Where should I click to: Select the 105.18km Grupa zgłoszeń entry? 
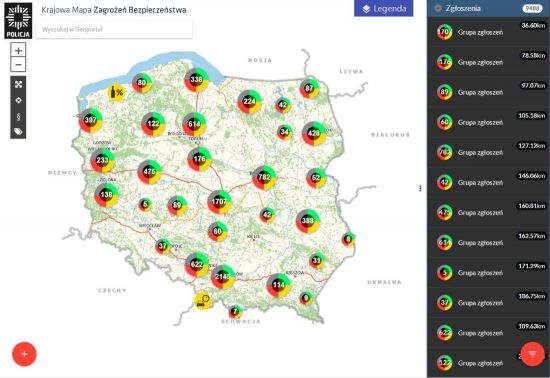[488, 122]
